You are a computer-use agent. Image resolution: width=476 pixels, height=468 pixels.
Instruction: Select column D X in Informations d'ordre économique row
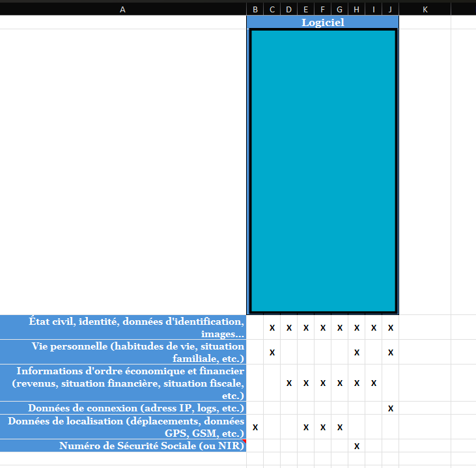coord(289,383)
